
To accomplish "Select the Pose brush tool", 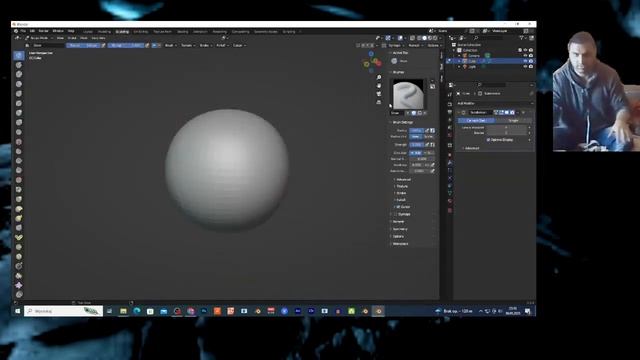I will tap(19, 237).
